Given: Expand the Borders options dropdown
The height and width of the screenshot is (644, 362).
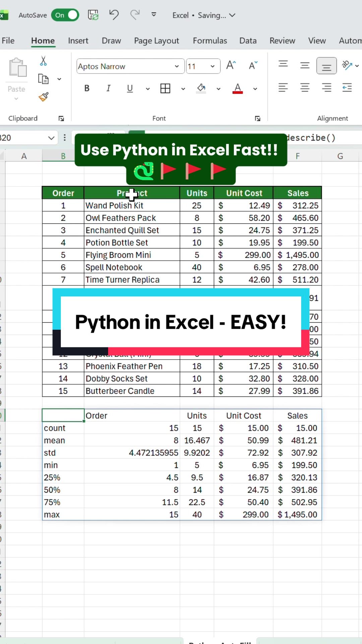Looking at the screenshot, I should pyautogui.click(x=183, y=89).
